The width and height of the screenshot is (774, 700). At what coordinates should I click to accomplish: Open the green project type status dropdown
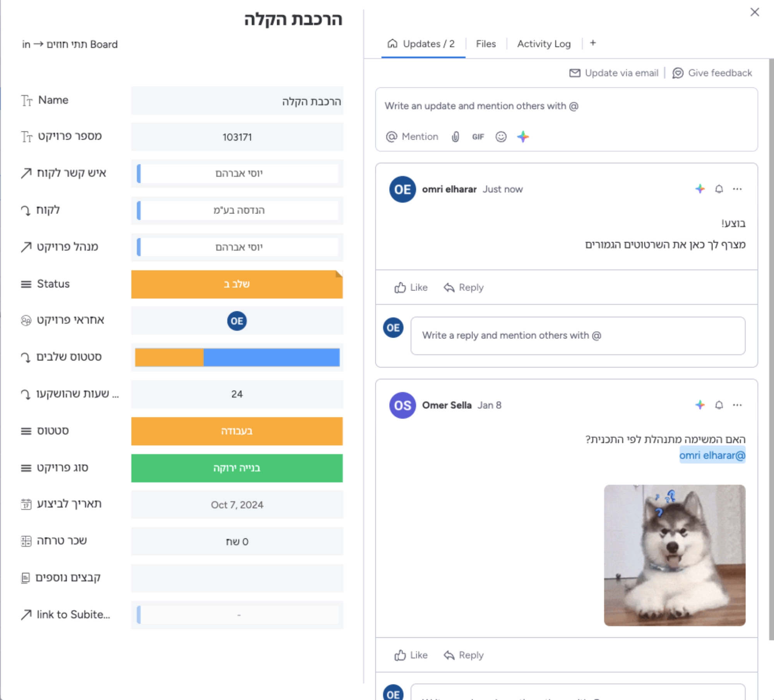[236, 468]
